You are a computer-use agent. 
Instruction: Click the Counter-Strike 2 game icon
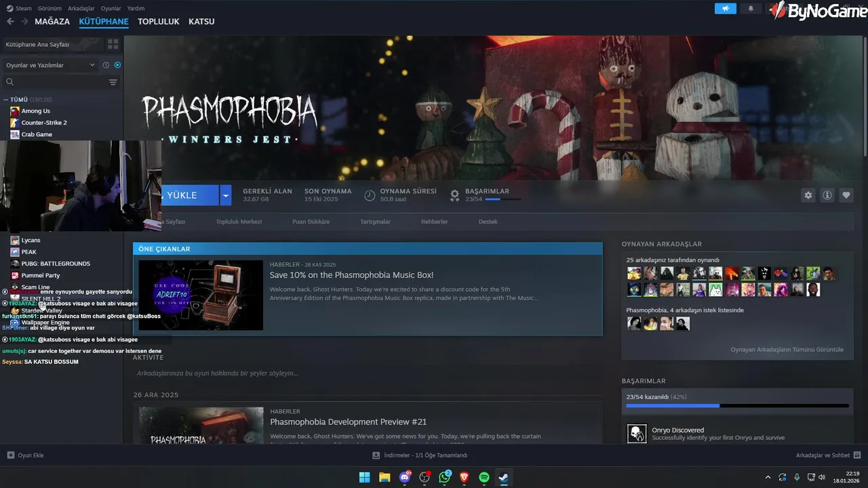click(x=15, y=123)
